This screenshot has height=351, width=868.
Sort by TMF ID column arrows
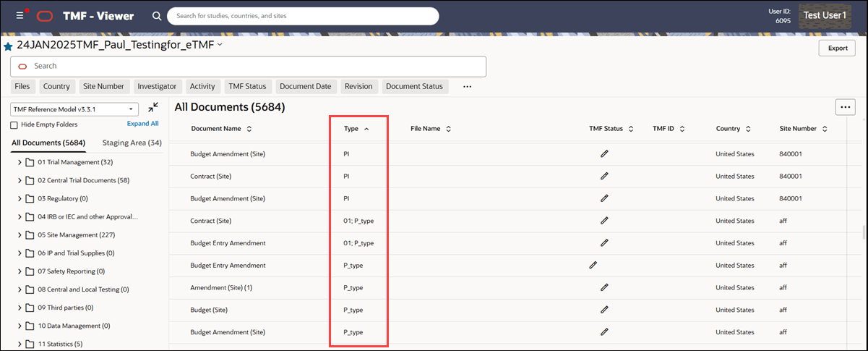tap(682, 129)
